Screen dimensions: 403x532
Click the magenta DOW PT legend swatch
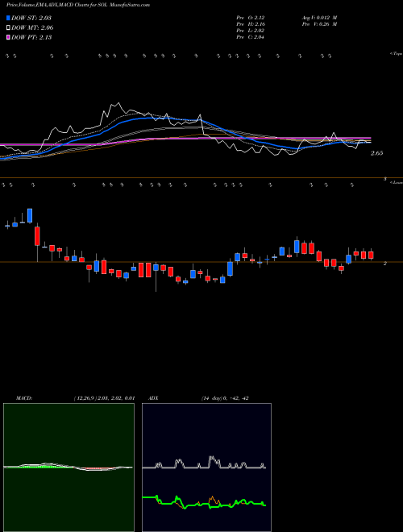click(x=8, y=37)
